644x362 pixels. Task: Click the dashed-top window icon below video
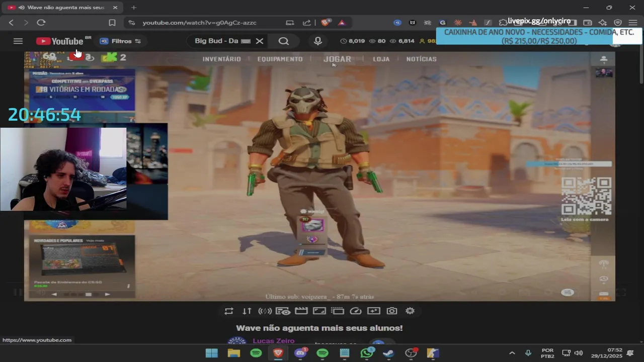338,311
